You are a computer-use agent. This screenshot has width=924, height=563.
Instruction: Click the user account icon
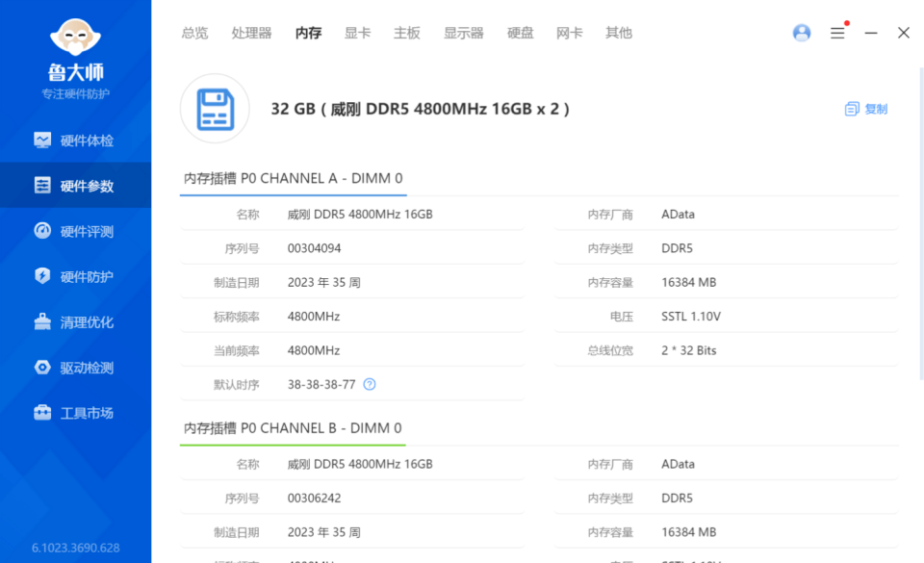[802, 32]
